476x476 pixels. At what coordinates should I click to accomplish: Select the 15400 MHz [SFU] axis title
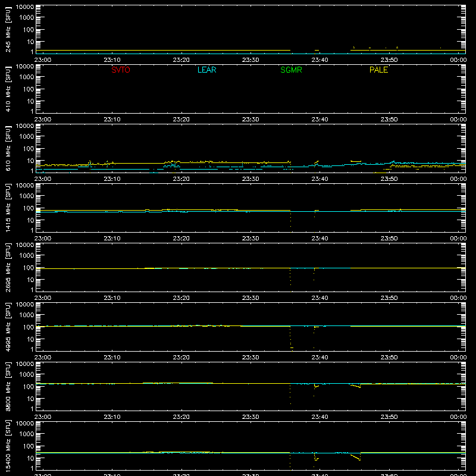(x=8, y=446)
